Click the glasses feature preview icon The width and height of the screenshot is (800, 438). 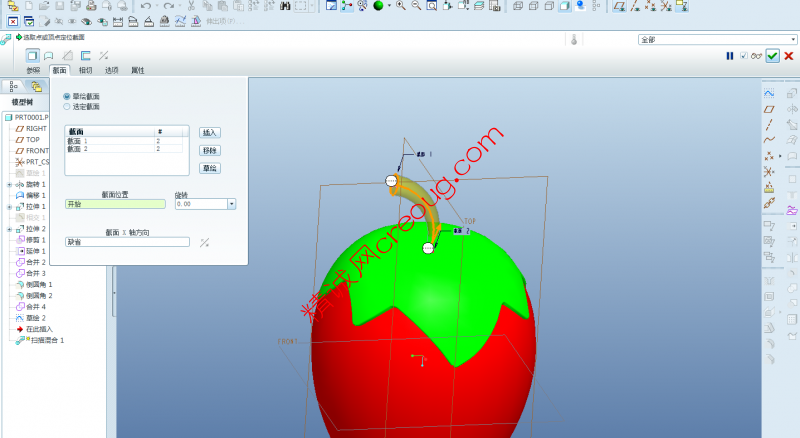(756, 56)
